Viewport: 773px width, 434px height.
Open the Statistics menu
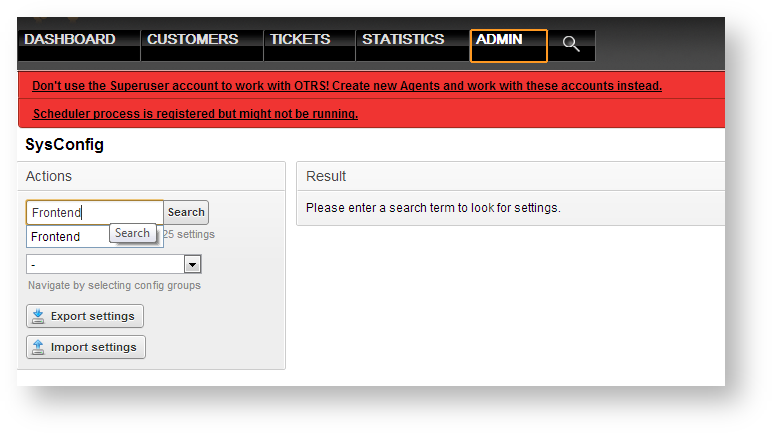point(413,45)
